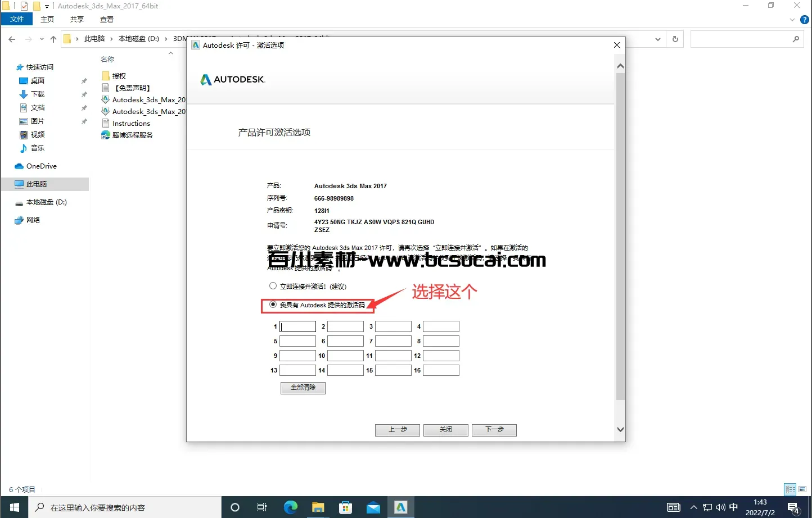Image resolution: width=812 pixels, height=518 pixels.
Task: Close the Autodesk 许可 dialog
Action: (x=617, y=45)
